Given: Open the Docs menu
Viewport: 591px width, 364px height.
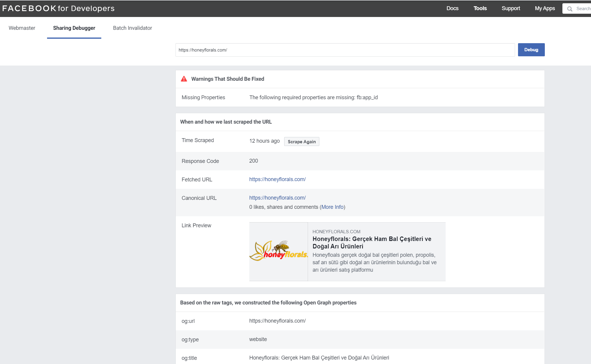Looking at the screenshot, I should pos(452,8).
